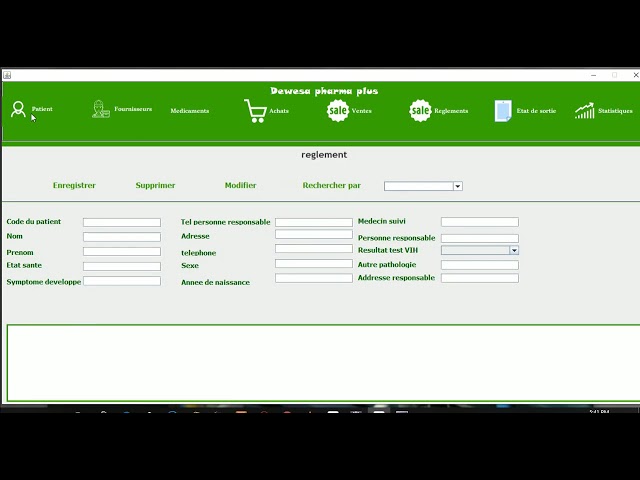Click the Dewesa pharma plus title
640x480 pixels.
click(324, 91)
